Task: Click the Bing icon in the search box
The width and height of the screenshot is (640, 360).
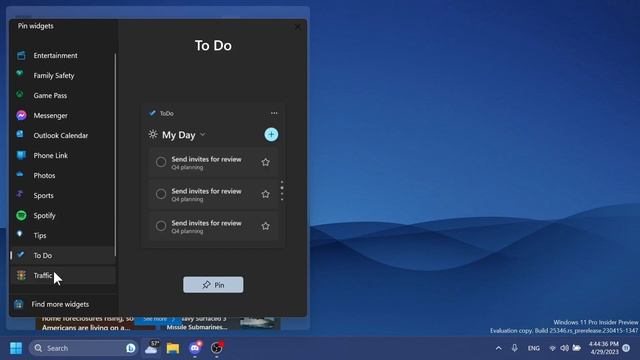Action: click(130, 348)
